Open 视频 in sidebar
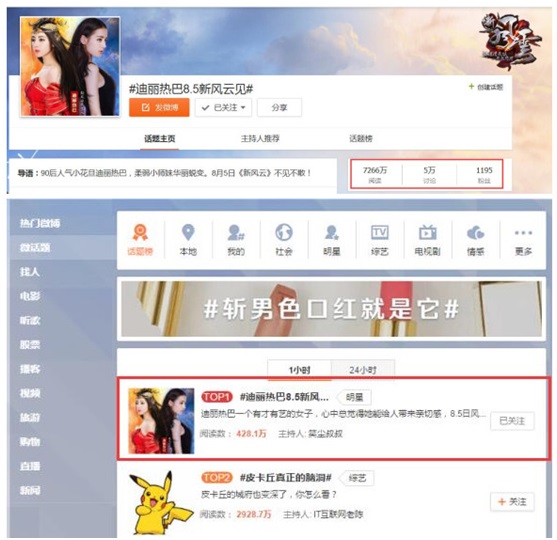The image size is (557, 540). (30, 393)
